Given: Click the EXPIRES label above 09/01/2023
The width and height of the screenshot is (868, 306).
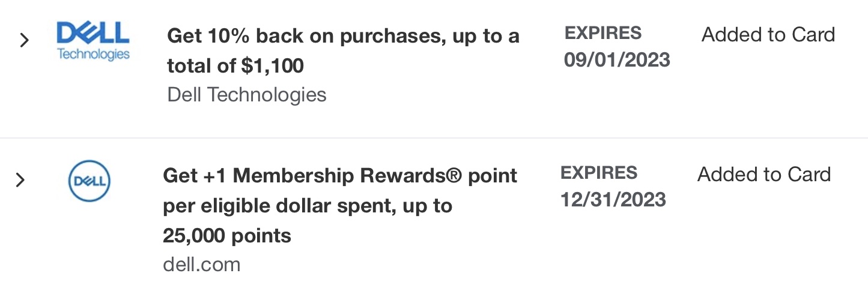Looking at the screenshot, I should tap(602, 33).
